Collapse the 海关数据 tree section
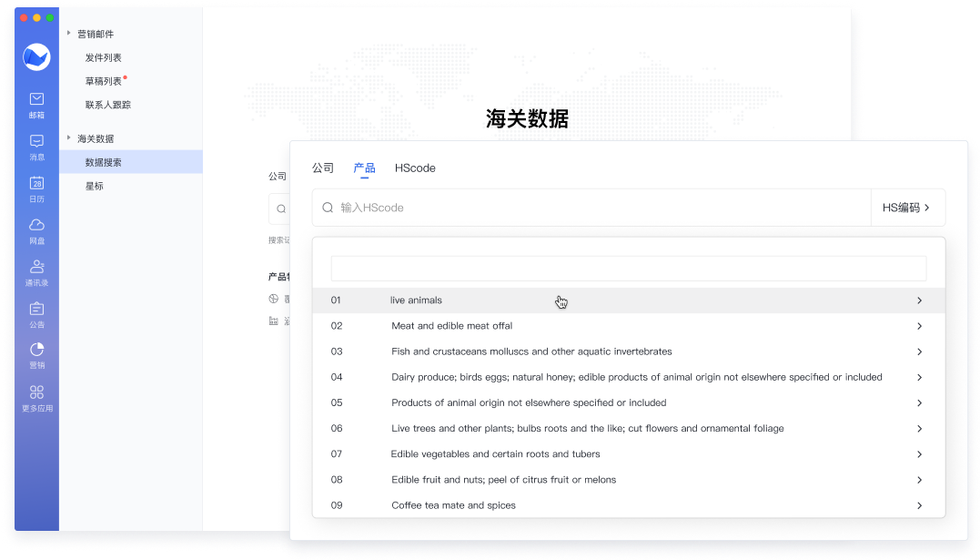980x560 pixels. pyautogui.click(x=69, y=138)
